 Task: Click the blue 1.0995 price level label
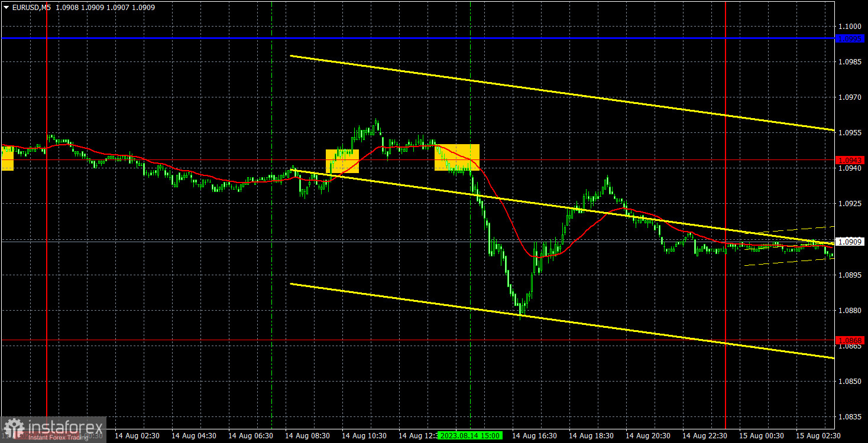tap(850, 38)
